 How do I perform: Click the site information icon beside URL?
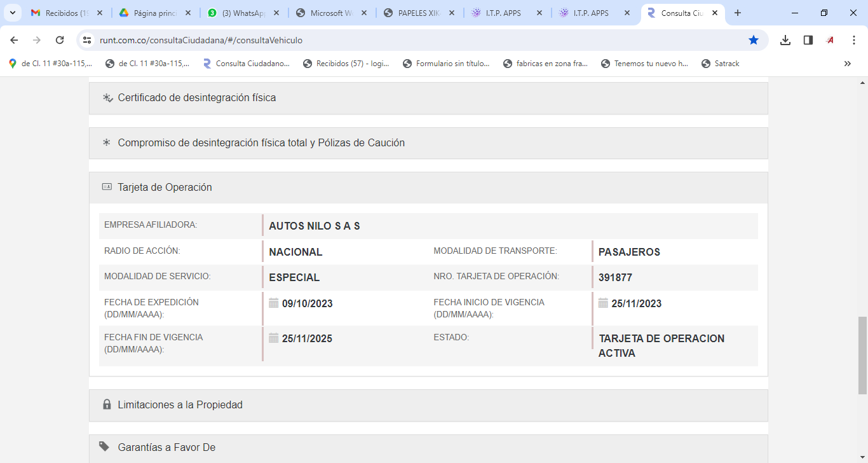click(x=88, y=40)
